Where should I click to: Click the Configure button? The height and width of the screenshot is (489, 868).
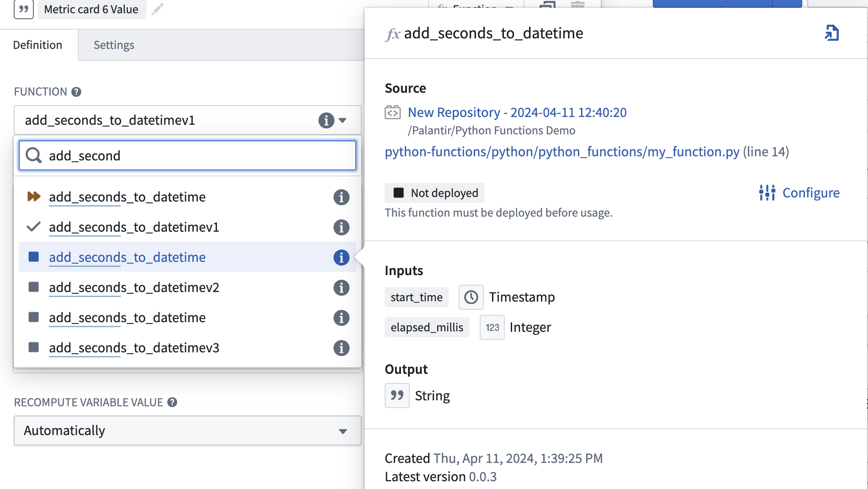(x=799, y=193)
